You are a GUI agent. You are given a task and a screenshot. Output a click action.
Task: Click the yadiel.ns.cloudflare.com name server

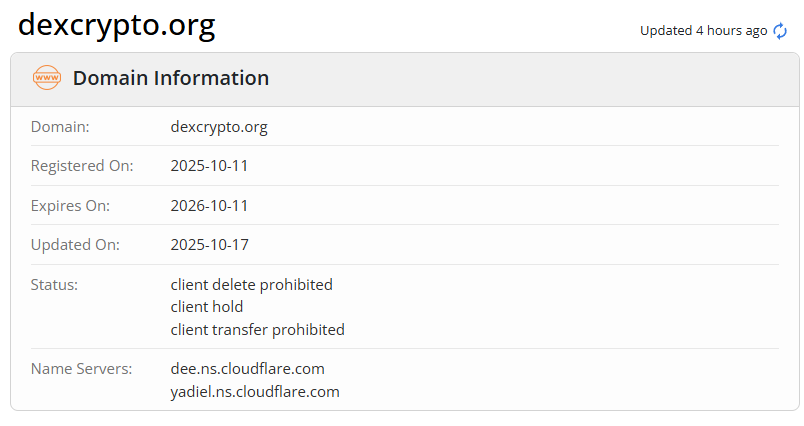(x=255, y=391)
